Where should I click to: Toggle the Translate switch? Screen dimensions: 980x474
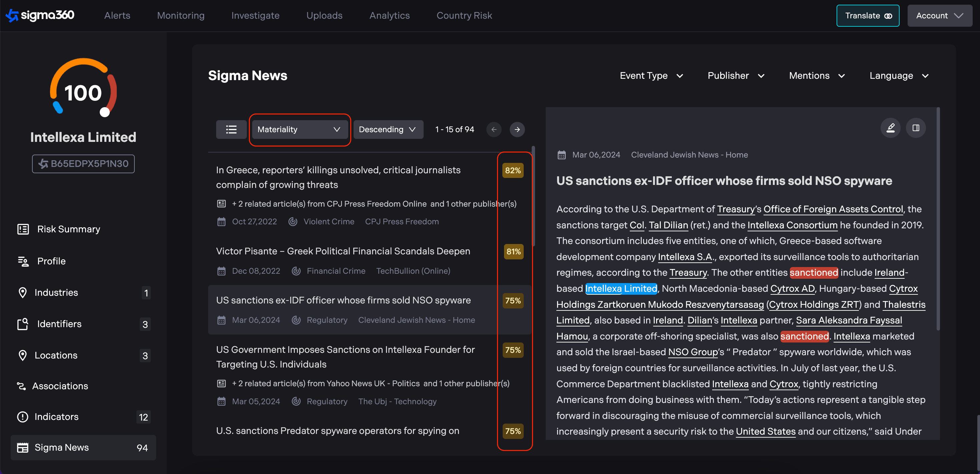888,16
